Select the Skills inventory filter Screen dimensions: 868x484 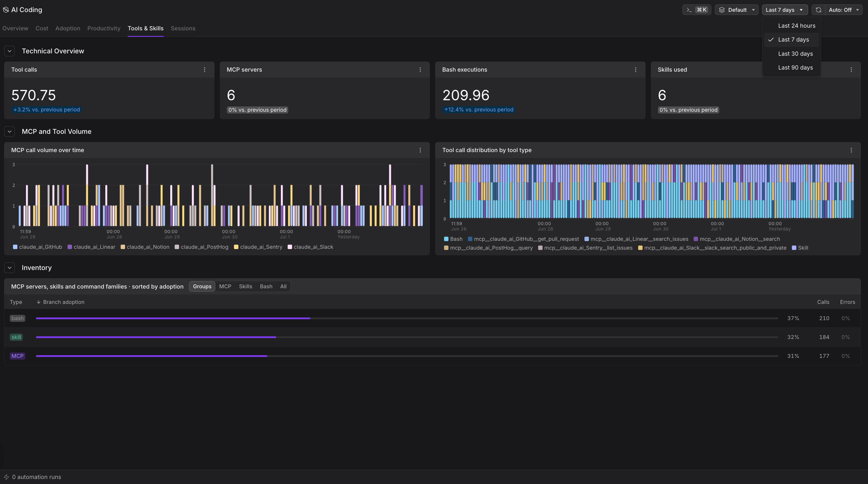[245, 287]
